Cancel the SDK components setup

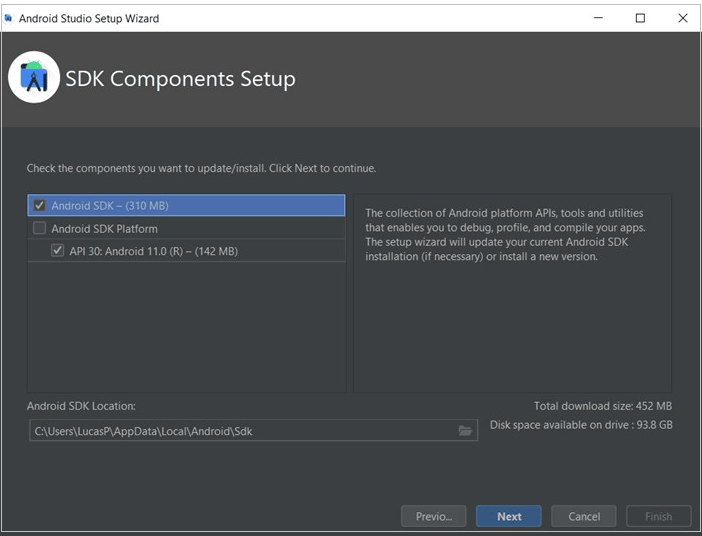click(x=584, y=516)
